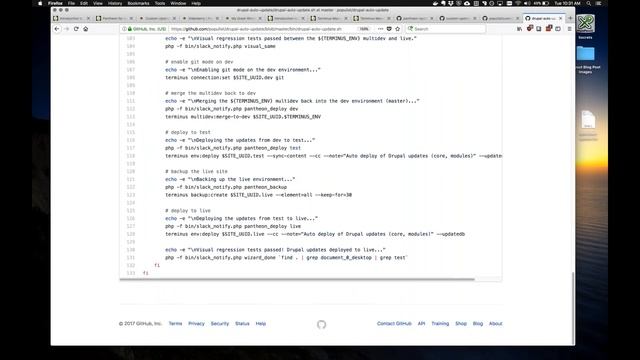Click the volume icon in the menu bar
640x360 pixels.
point(527,3)
